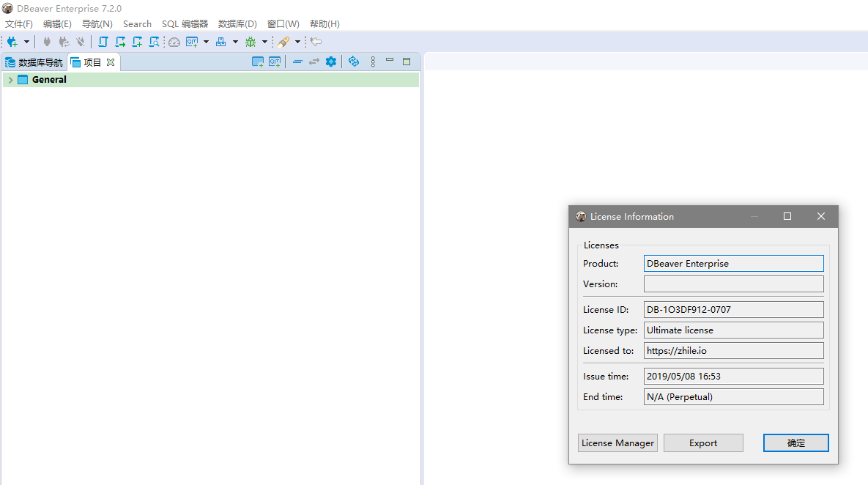Image resolution: width=868 pixels, height=485 pixels.
Task: Click GIT add icon in 项目 panel
Action: (275, 62)
